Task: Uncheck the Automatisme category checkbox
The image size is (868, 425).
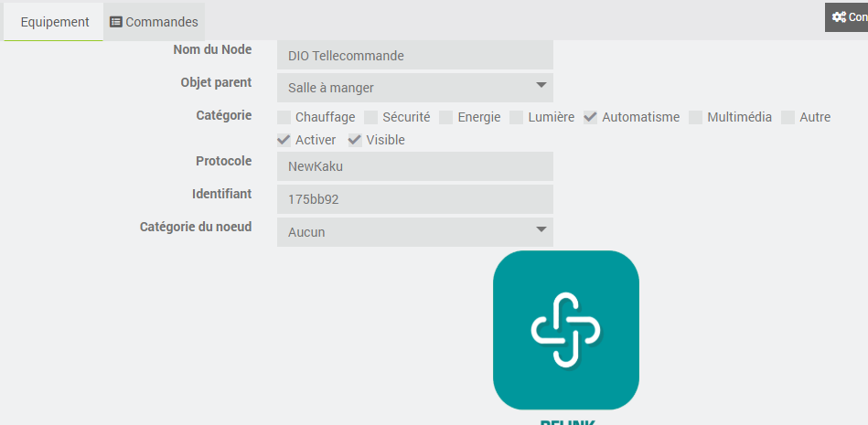Action: pos(591,117)
